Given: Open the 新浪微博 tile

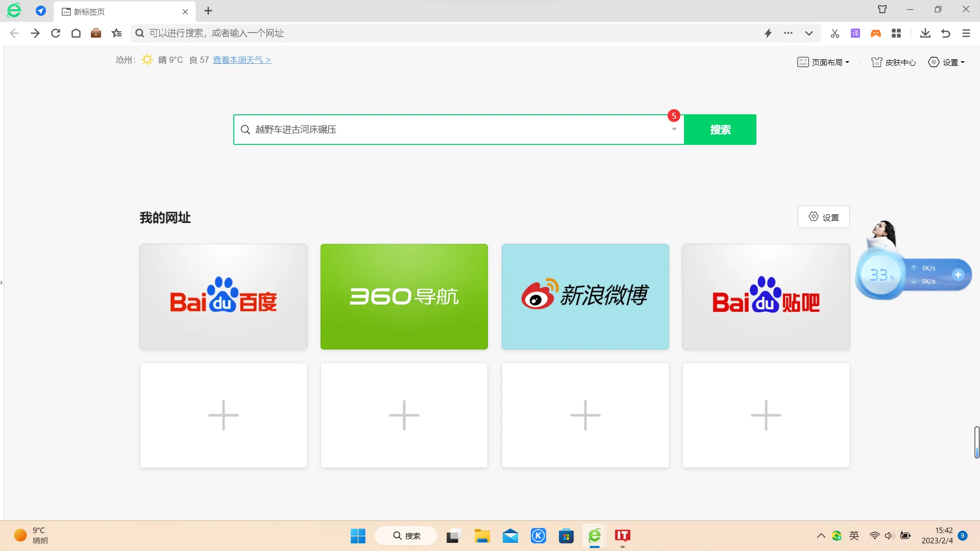Looking at the screenshot, I should click(585, 296).
